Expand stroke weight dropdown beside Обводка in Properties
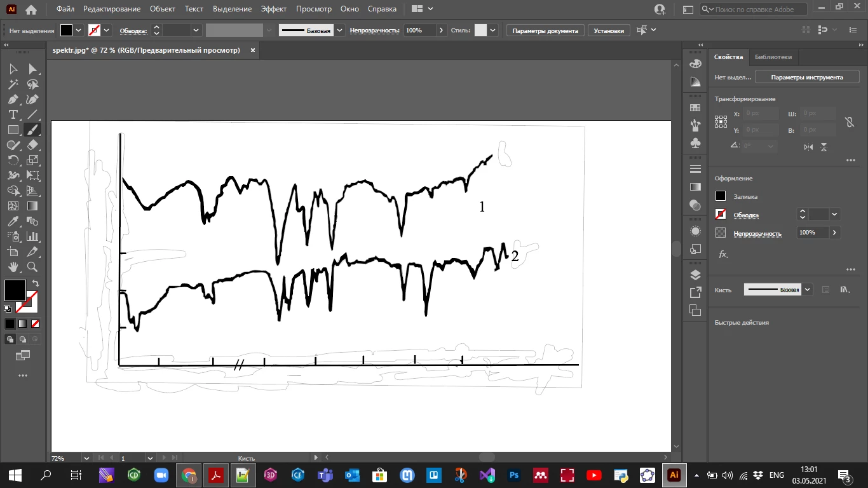868x488 pixels. 834,214
